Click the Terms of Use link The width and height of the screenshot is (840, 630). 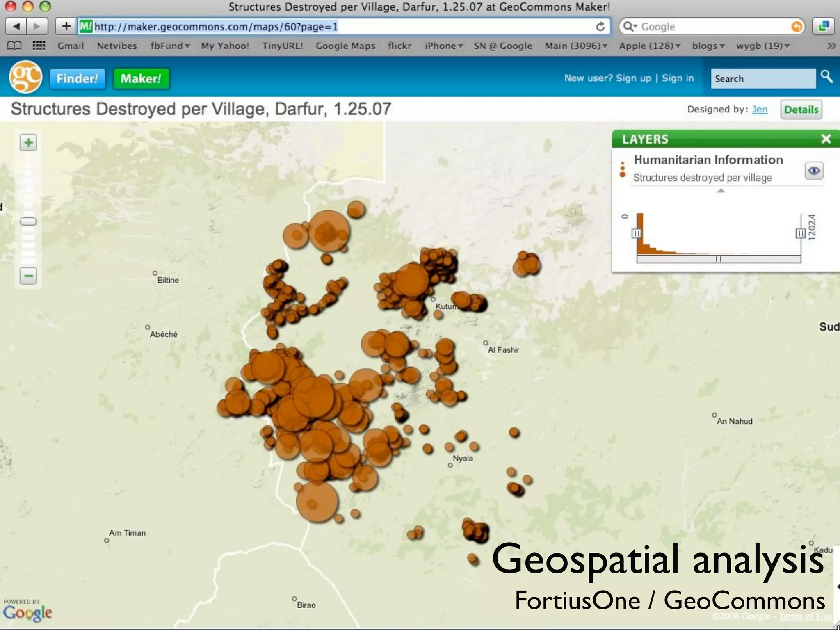805,616
